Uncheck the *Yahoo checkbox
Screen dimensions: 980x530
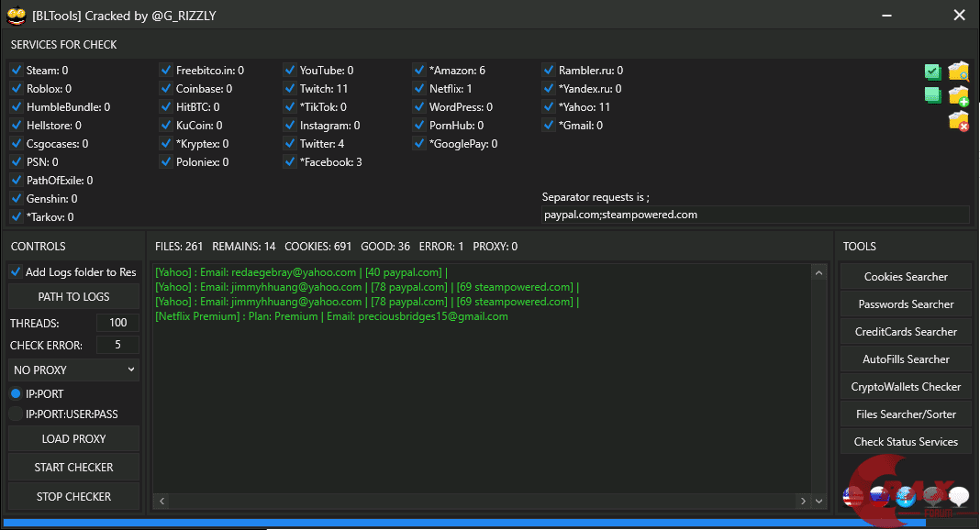549,106
